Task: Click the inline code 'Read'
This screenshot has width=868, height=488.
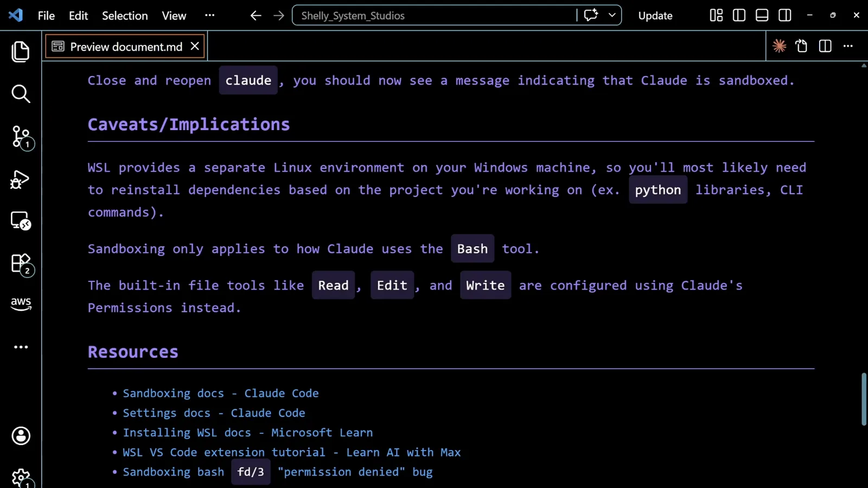Action: (x=334, y=285)
